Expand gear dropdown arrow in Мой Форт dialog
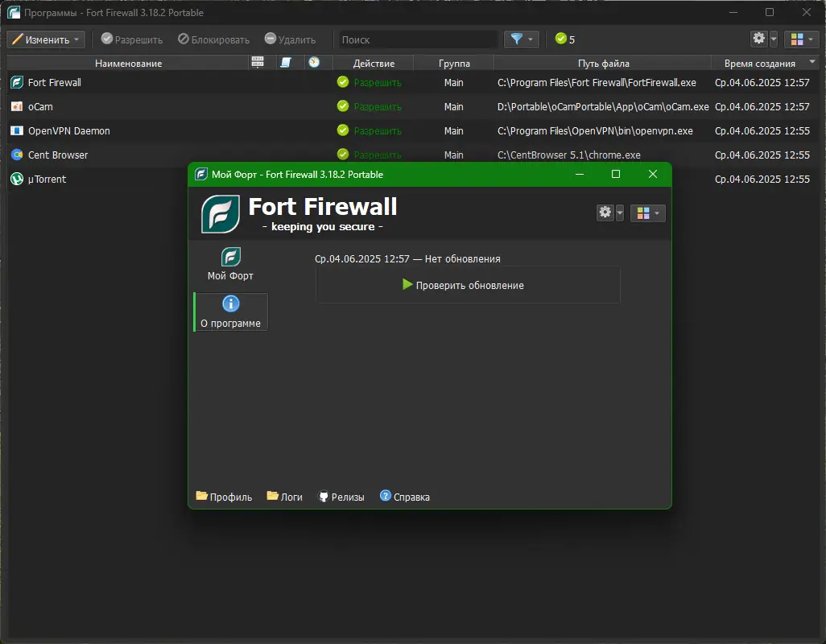This screenshot has width=826, height=644. (x=620, y=213)
